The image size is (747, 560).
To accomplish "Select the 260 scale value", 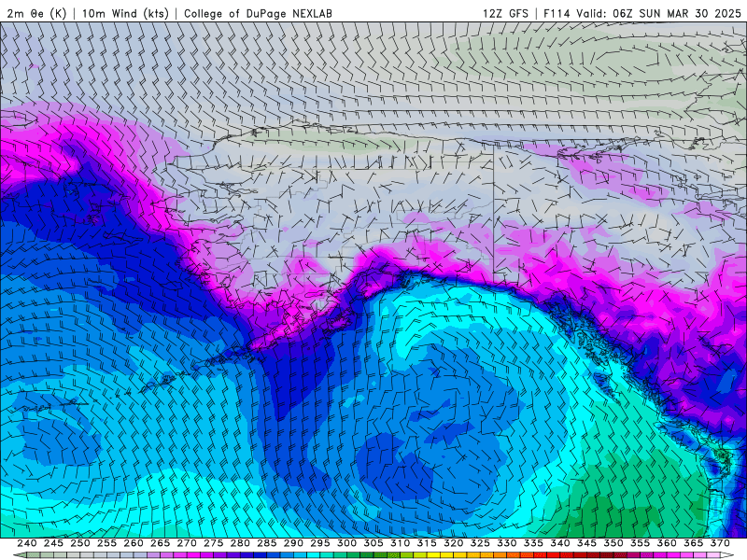I will [x=134, y=543].
